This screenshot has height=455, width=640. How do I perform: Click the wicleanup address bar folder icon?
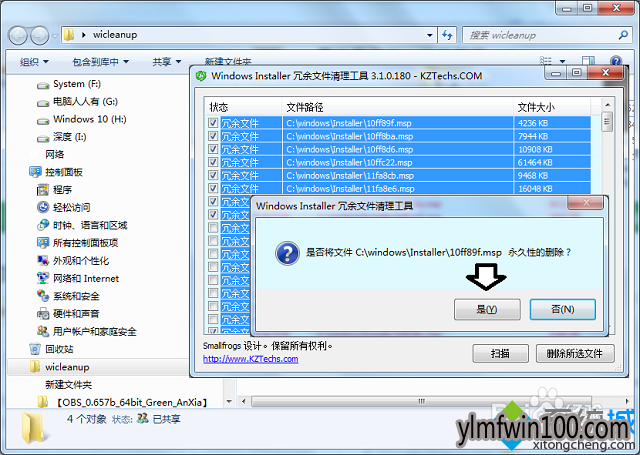pyautogui.click(x=69, y=35)
